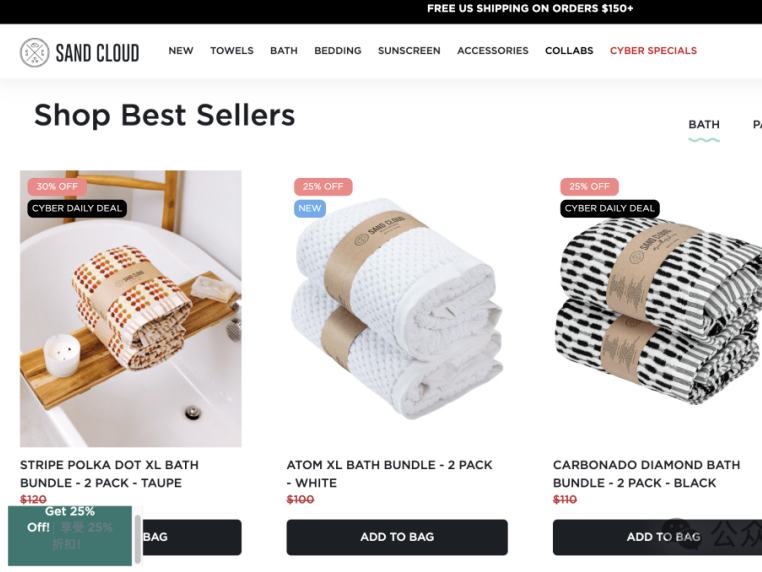762x572 pixels.
Task: Add Carbonado Diamond bundle to bag
Action: pyautogui.click(x=658, y=537)
